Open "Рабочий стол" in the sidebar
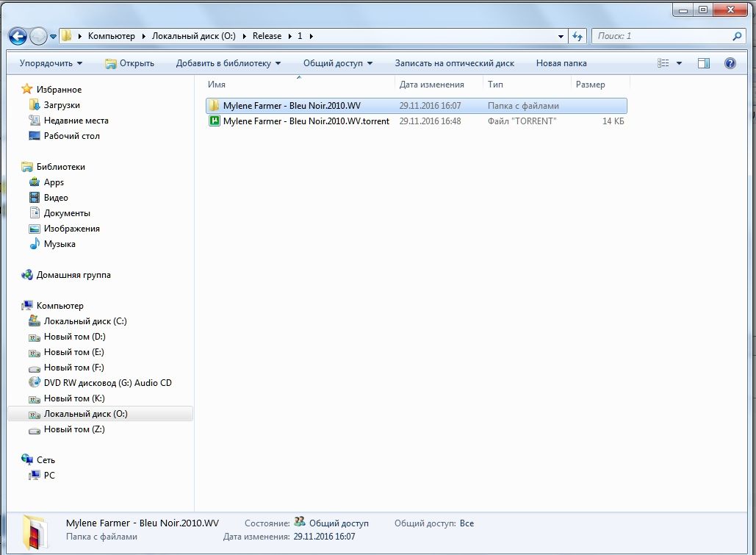This screenshot has height=555, width=756. coord(71,135)
